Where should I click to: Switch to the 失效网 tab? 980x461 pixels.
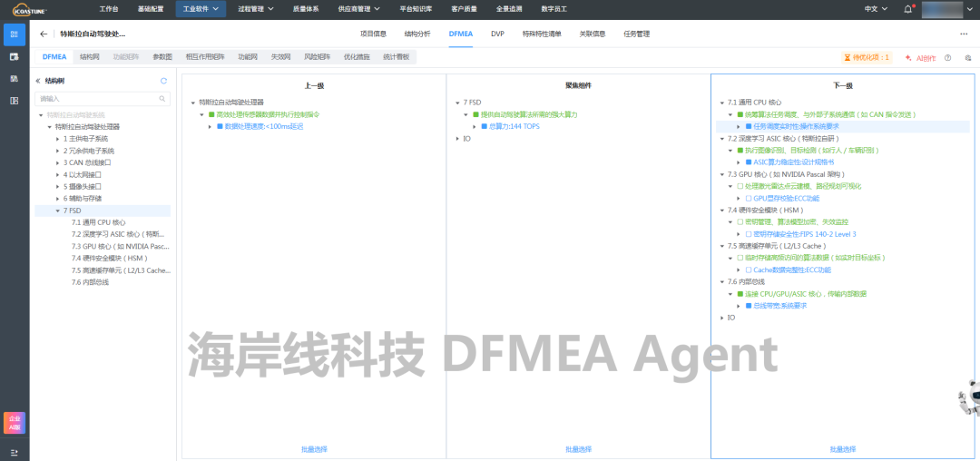pyautogui.click(x=280, y=57)
